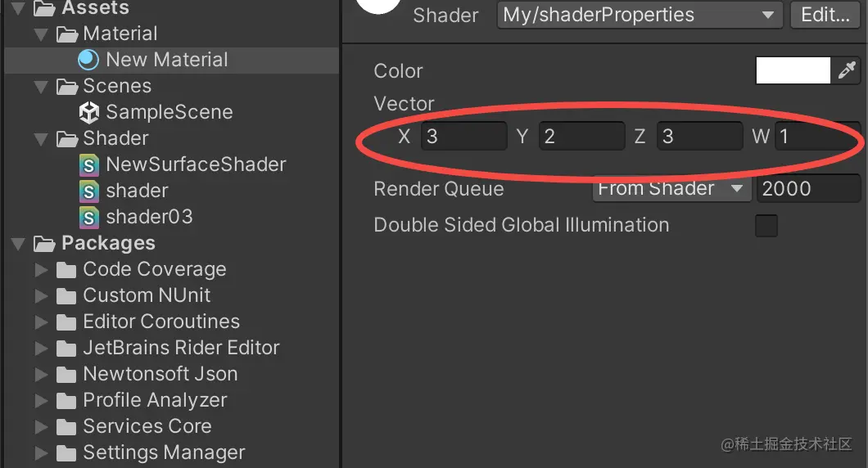Collapse the Material folder

41,34
